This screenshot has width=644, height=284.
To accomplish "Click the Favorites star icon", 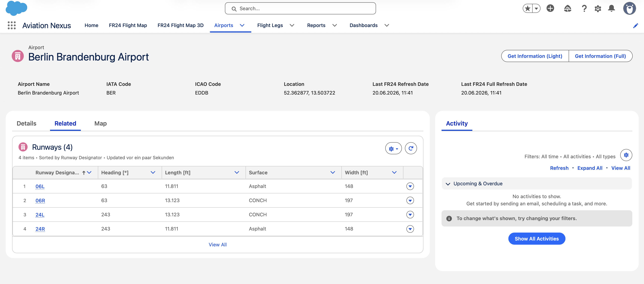I will click(x=527, y=9).
